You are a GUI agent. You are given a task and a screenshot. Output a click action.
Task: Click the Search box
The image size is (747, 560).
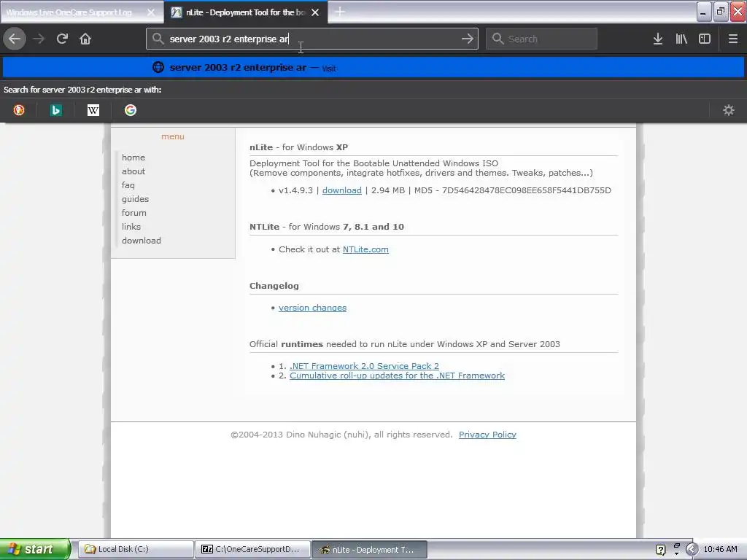541,39
